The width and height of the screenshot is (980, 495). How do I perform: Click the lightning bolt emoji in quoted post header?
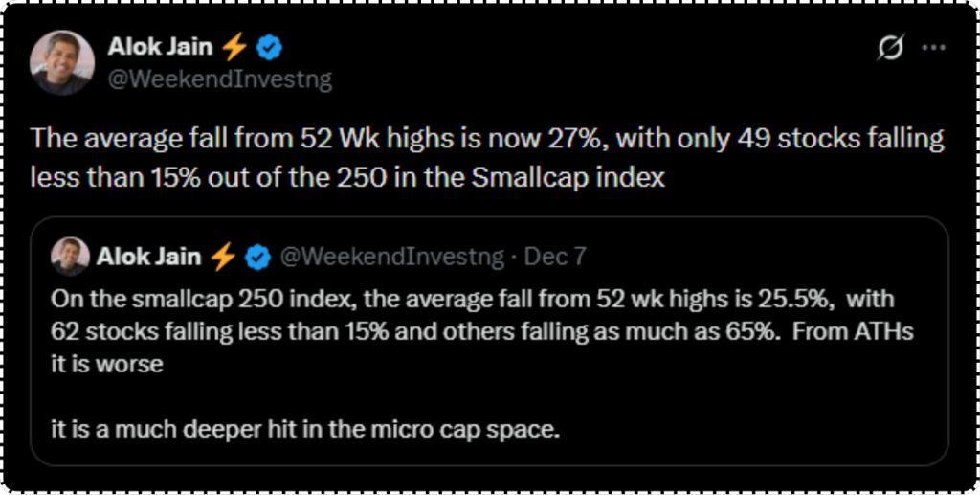222,257
